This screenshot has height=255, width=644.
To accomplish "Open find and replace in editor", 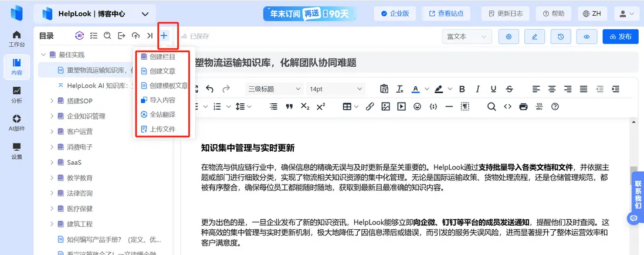I will click(492, 106).
